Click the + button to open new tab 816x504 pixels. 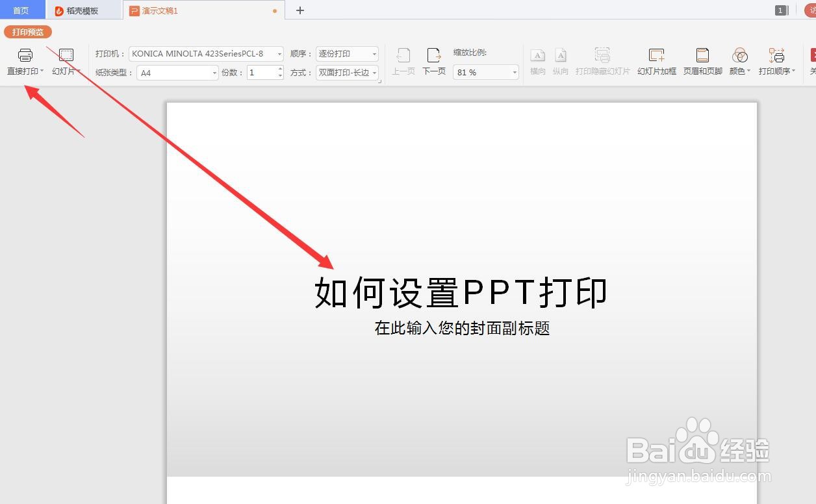(x=300, y=10)
